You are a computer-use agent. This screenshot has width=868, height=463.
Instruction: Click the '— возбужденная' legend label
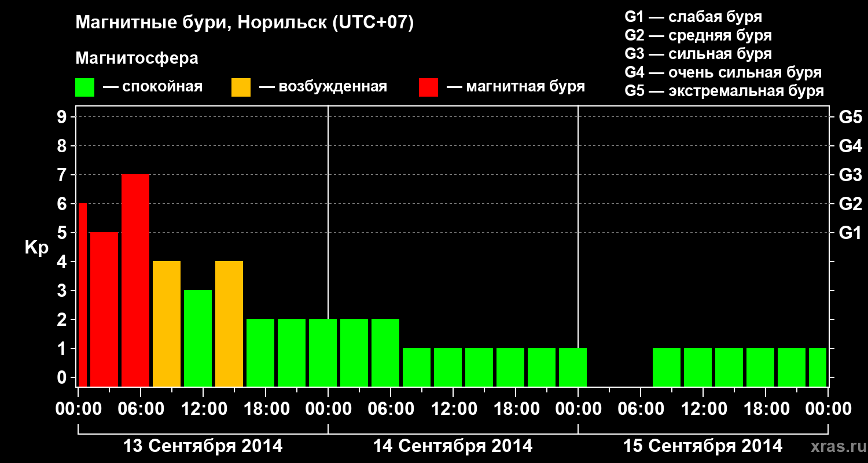(x=323, y=87)
